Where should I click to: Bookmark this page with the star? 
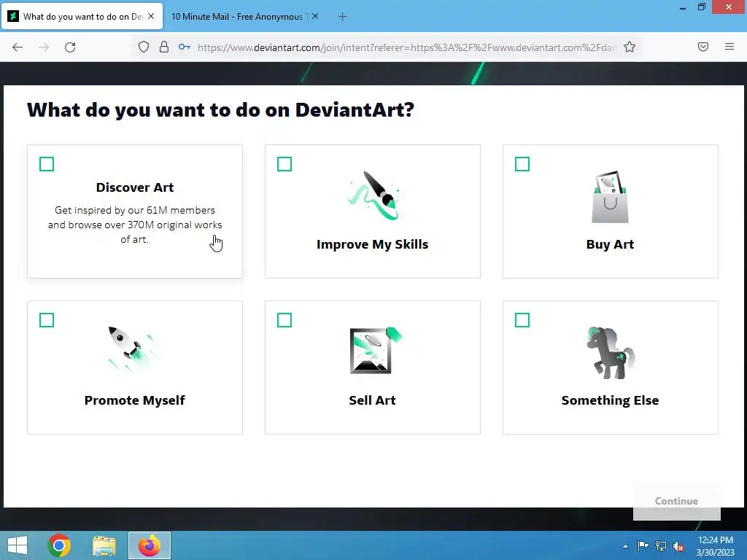click(x=630, y=47)
